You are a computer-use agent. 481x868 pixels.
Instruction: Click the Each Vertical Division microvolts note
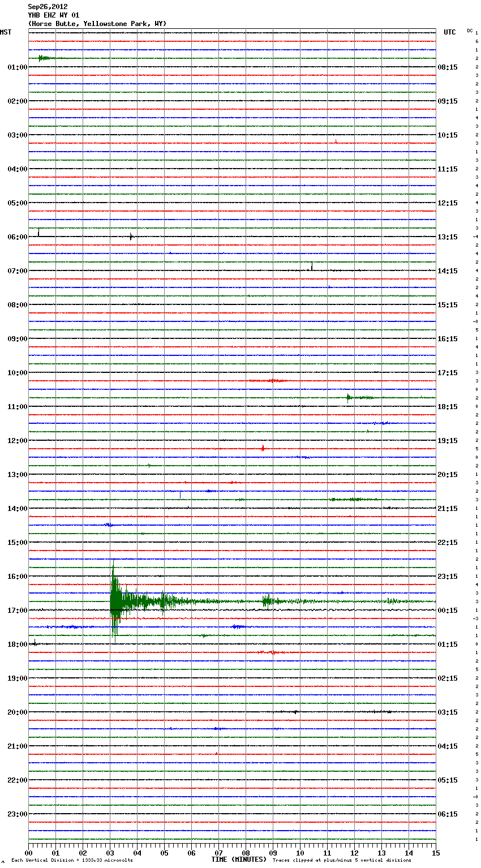point(72,861)
